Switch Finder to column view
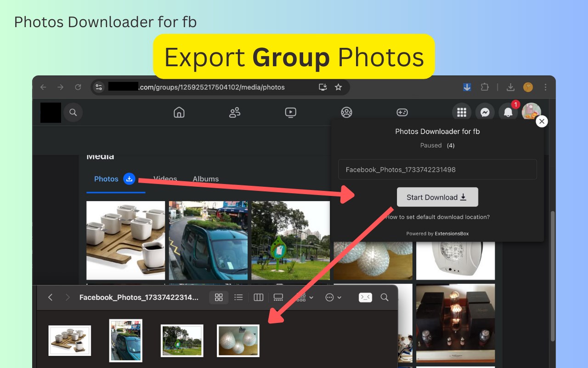This screenshot has height=368, width=588. pyautogui.click(x=259, y=298)
